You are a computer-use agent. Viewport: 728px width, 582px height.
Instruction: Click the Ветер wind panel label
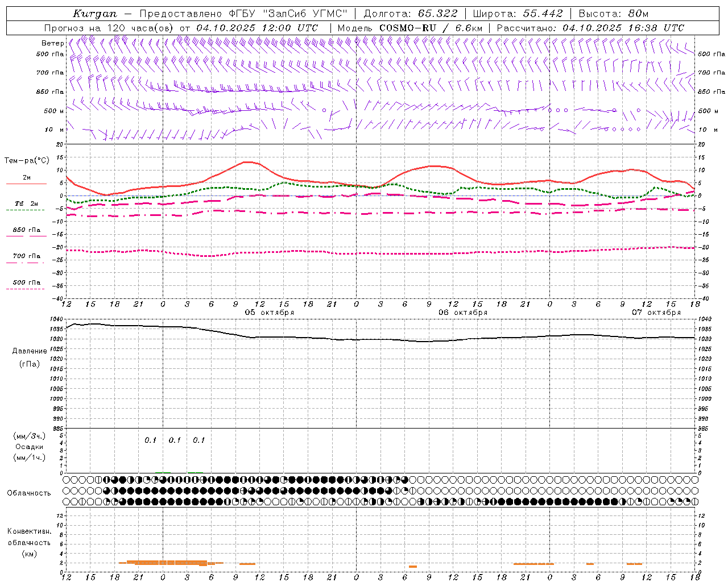(x=52, y=43)
